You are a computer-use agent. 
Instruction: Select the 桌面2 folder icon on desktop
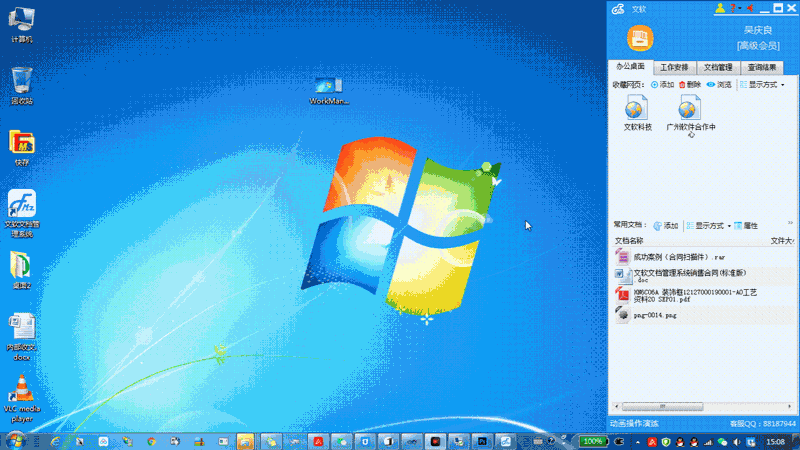click(x=21, y=270)
